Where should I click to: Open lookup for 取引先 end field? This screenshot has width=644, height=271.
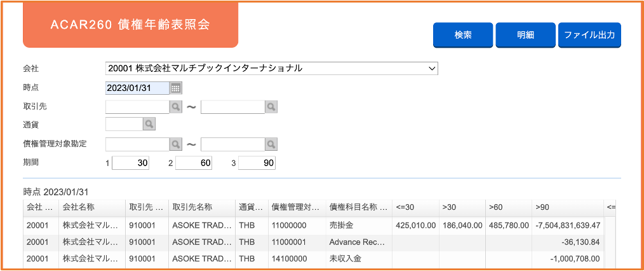click(x=271, y=108)
